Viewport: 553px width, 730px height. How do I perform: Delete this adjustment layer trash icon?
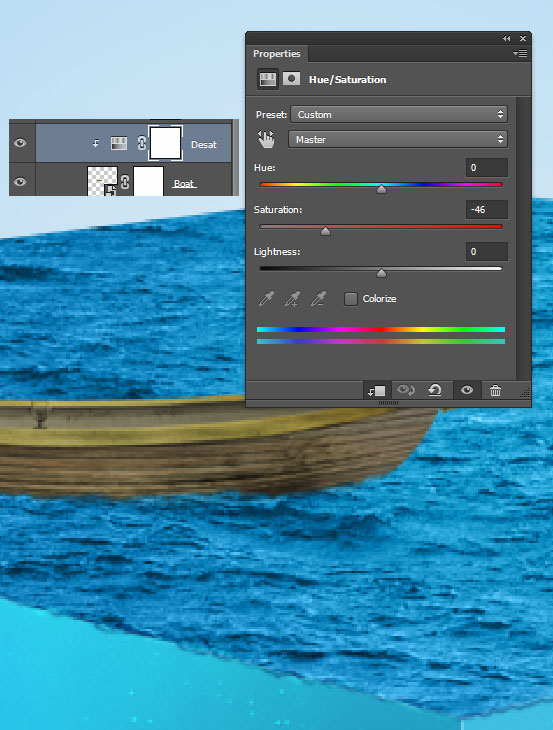(x=495, y=391)
